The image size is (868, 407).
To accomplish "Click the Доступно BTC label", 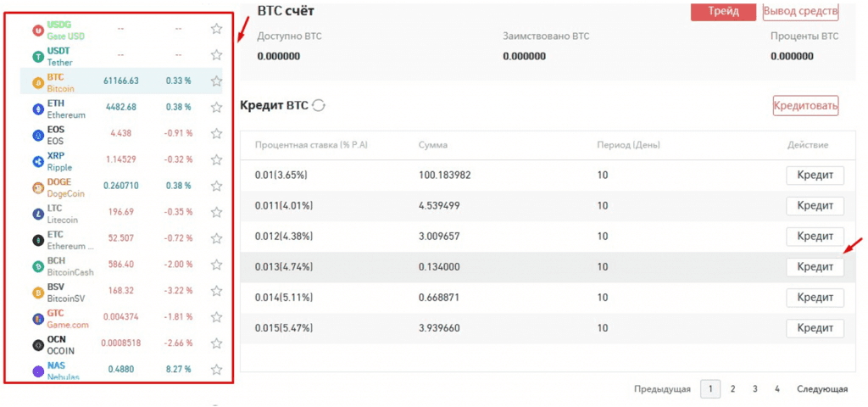I will (290, 36).
